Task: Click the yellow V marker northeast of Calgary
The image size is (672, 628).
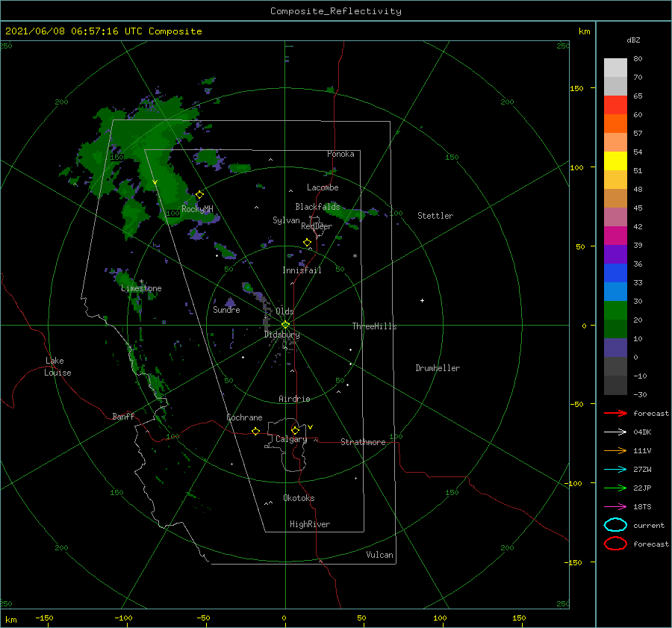Action: pyautogui.click(x=310, y=427)
